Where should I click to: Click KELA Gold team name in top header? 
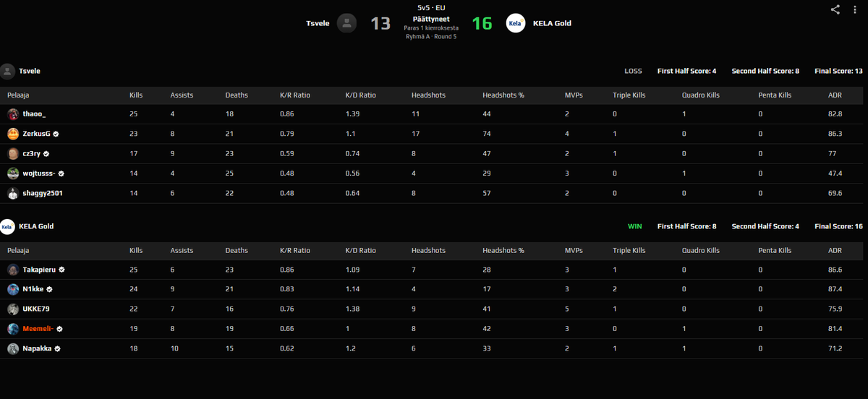(552, 23)
